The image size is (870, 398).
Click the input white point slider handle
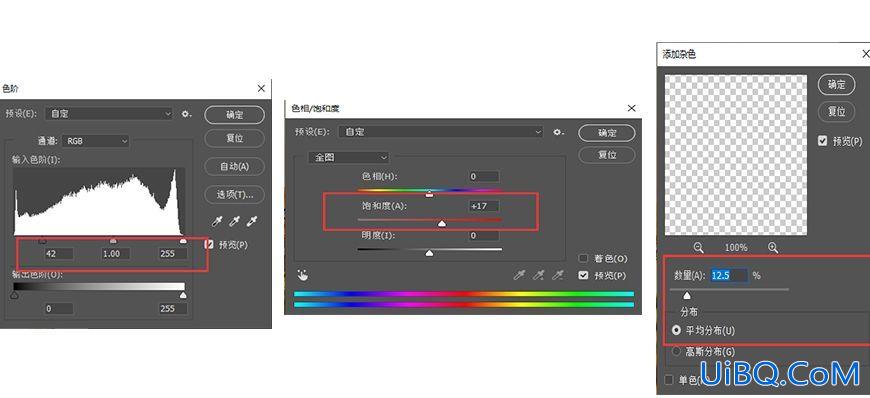(x=183, y=240)
